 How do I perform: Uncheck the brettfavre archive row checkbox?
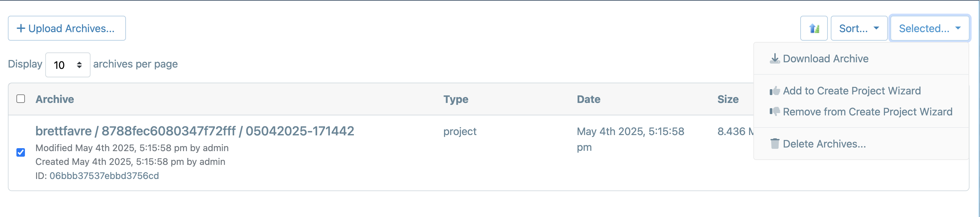click(x=21, y=152)
